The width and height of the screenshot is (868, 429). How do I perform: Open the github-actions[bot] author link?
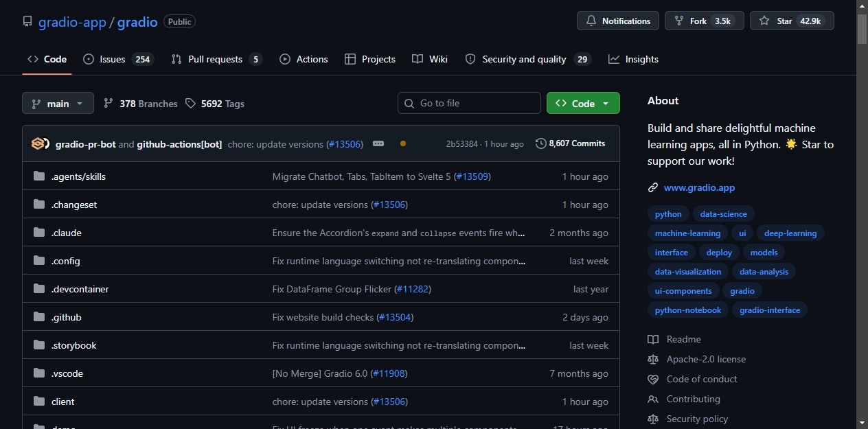(x=179, y=144)
